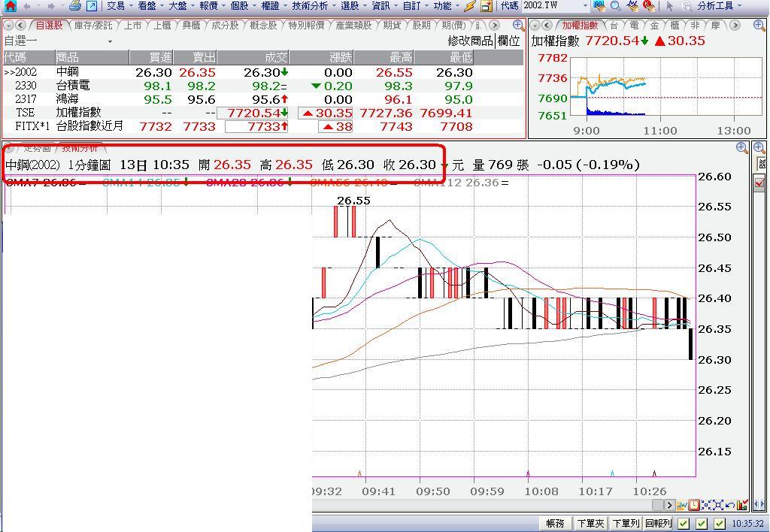770x532 pixels.
Task: Switch to the 概念股 tab
Action: click(x=263, y=25)
